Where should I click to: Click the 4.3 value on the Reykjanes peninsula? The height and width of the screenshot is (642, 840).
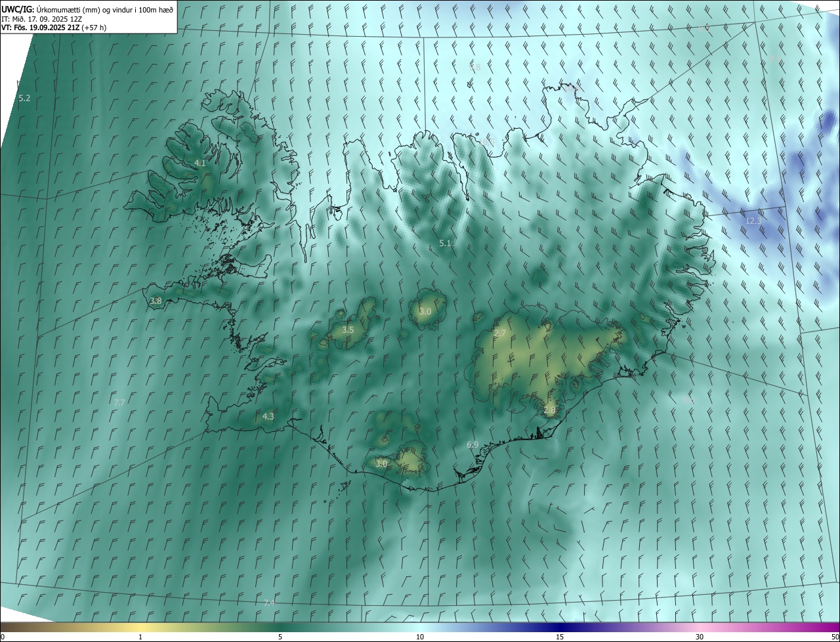pyautogui.click(x=268, y=416)
